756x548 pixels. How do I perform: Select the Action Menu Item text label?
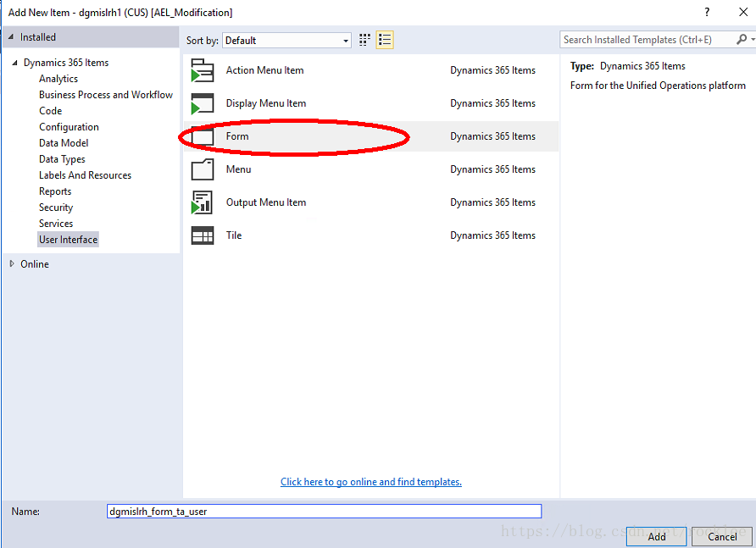[264, 70]
